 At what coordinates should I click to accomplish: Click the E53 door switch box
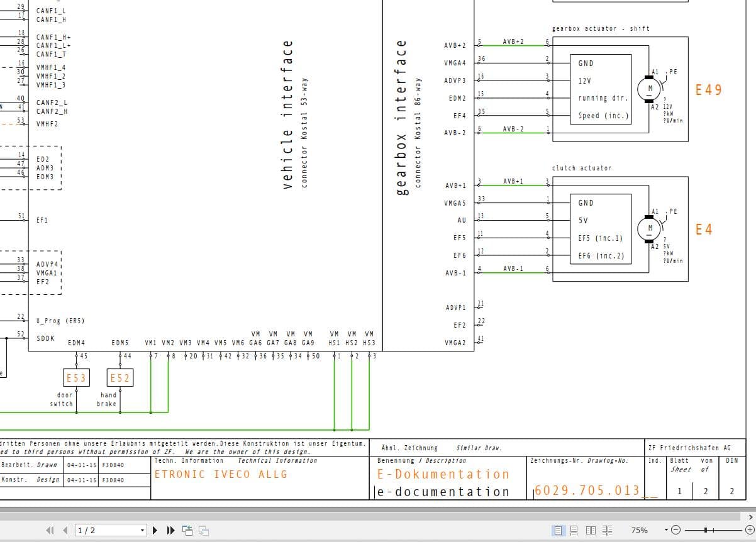pos(76,378)
